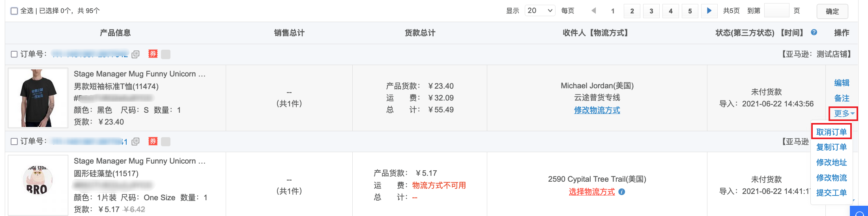Expand the 更多 dropdown for the first order
Image resolution: width=868 pixels, height=216 pixels.
coord(844,114)
